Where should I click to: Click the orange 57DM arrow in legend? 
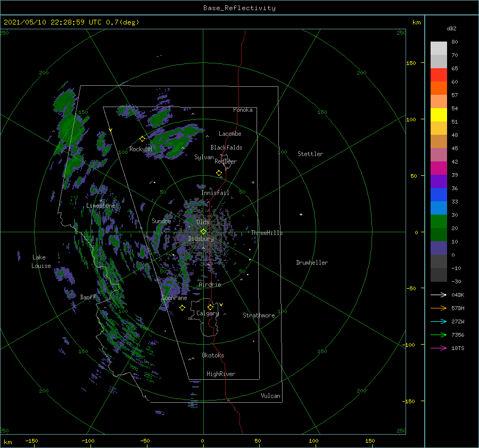coord(439,308)
